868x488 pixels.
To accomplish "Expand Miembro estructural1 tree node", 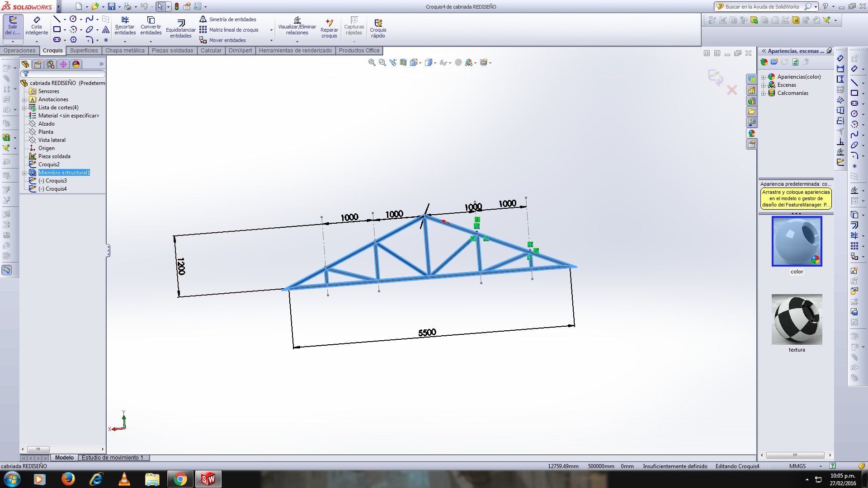I will [x=24, y=173].
